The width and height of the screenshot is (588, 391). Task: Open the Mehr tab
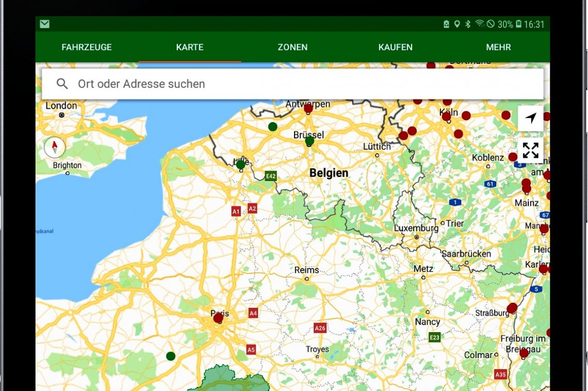coord(498,47)
